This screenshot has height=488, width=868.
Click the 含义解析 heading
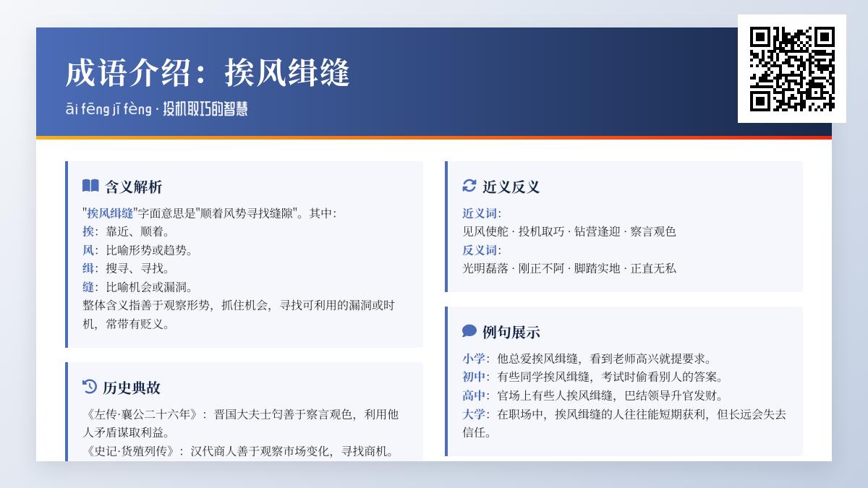point(134,187)
